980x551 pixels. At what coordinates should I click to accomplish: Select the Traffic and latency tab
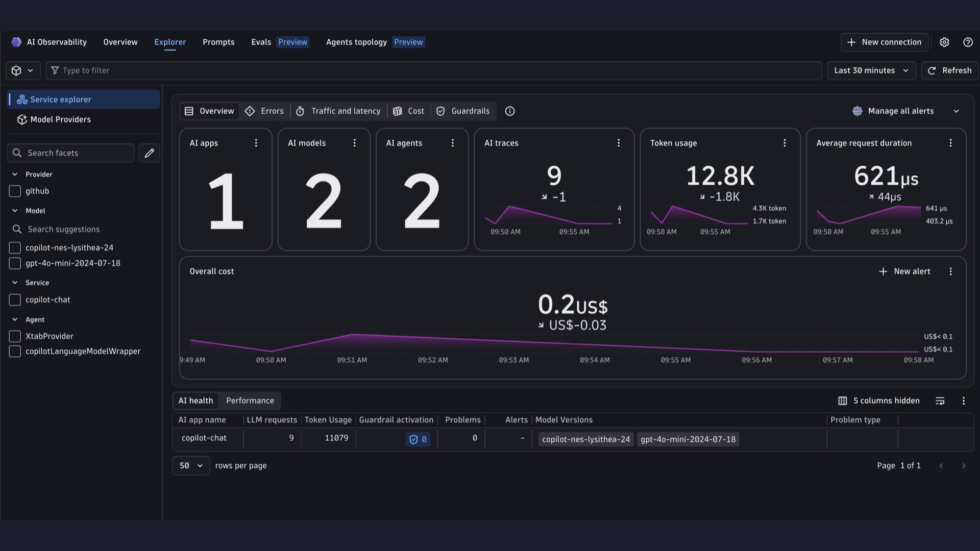tap(338, 111)
